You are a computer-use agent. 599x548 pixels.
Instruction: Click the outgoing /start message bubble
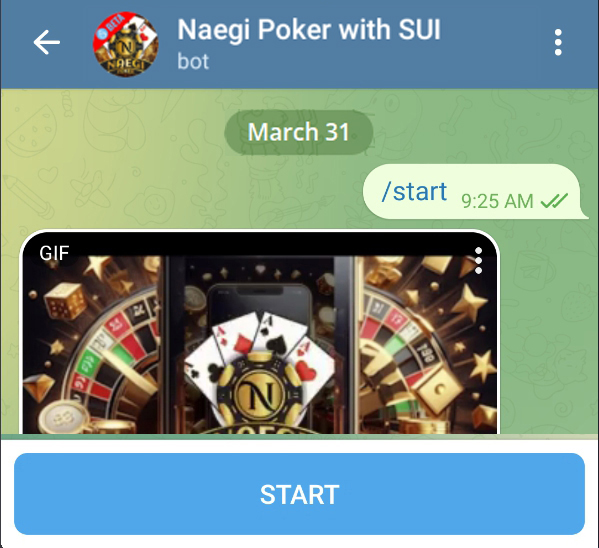point(475,192)
